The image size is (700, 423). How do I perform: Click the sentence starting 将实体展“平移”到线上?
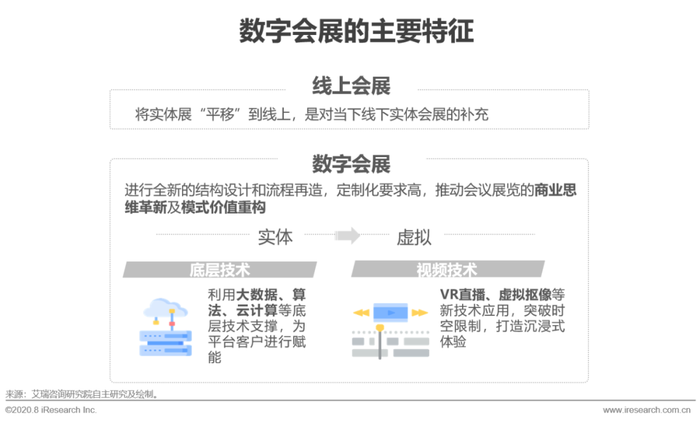pyautogui.click(x=312, y=115)
